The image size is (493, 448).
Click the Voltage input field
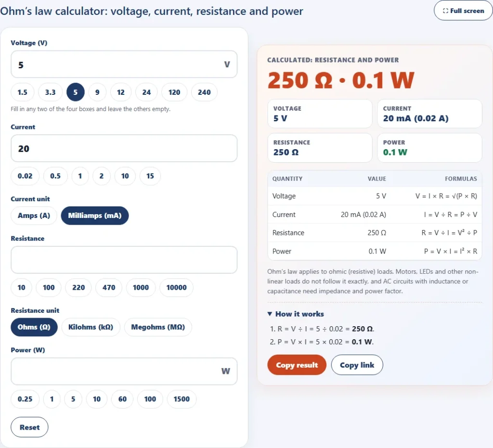[x=124, y=64]
